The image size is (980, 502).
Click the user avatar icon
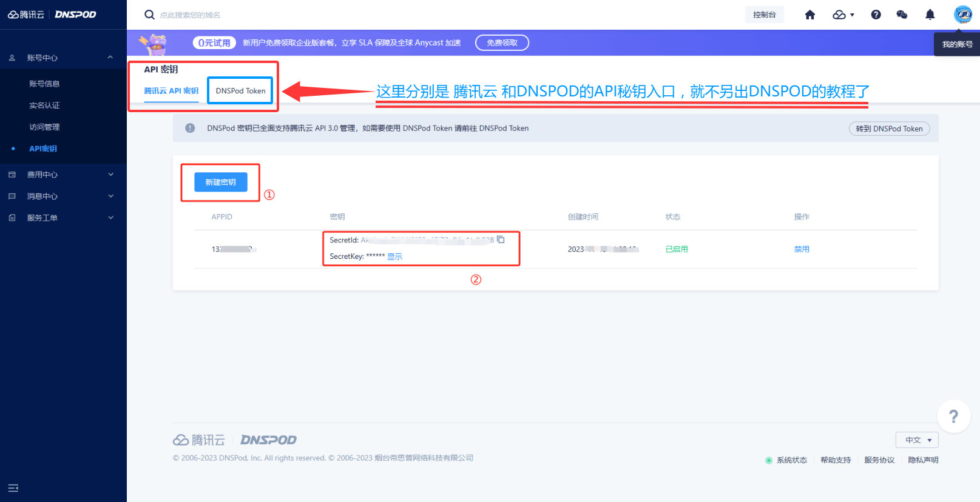963,14
